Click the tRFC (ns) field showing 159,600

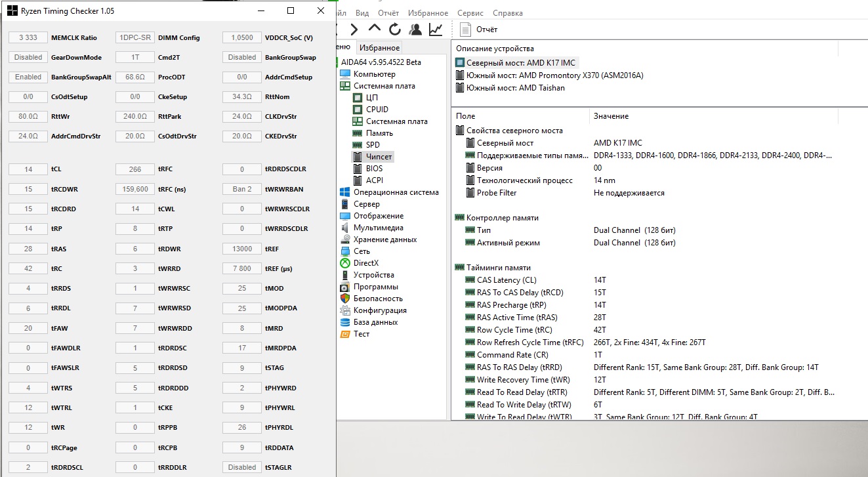click(x=135, y=189)
